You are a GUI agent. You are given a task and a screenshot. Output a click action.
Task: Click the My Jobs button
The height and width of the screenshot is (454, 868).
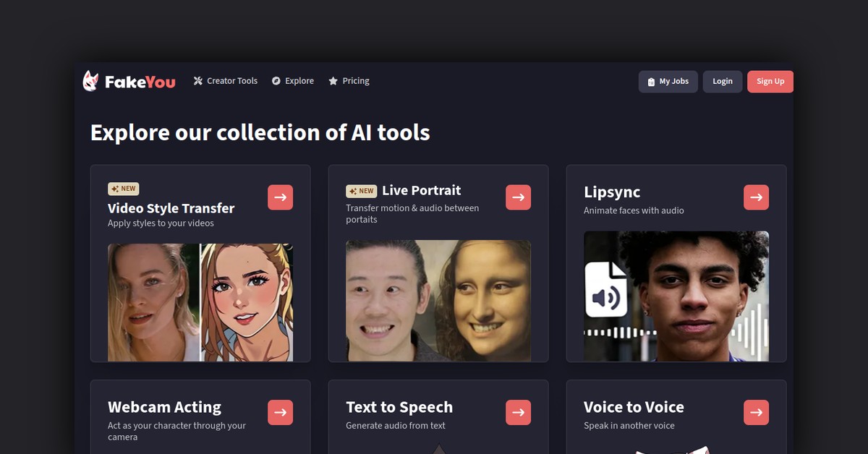pos(668,82)
